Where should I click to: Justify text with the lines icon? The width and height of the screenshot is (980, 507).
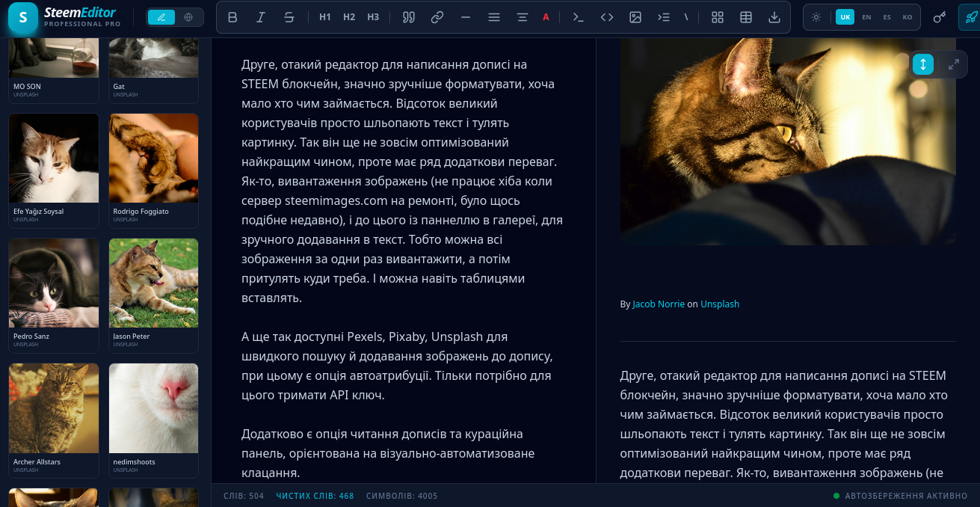point(494,17)
